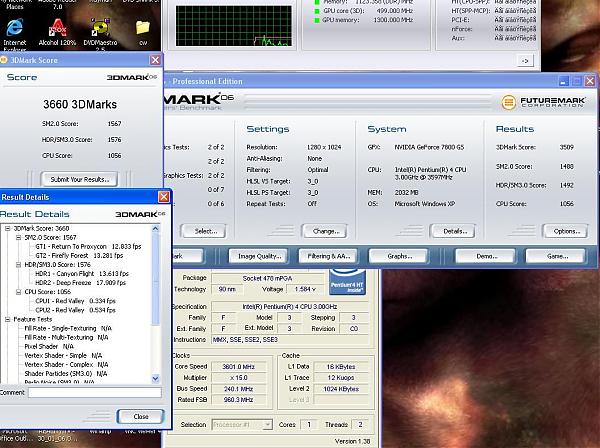Collapse the CPU Score: 1056 tree node
600x448 pixels.
pyautogui.click(x=18, y=292)
